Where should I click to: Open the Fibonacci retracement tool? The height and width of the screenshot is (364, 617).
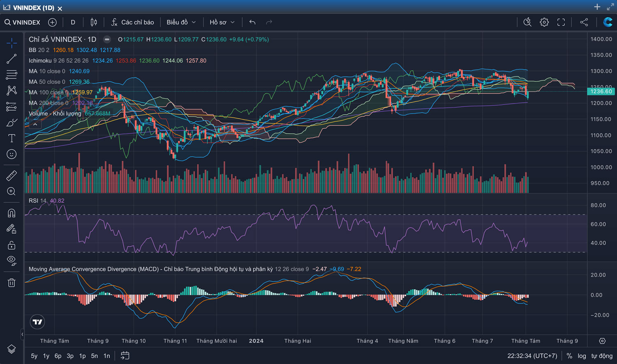(x=12, y=74)
